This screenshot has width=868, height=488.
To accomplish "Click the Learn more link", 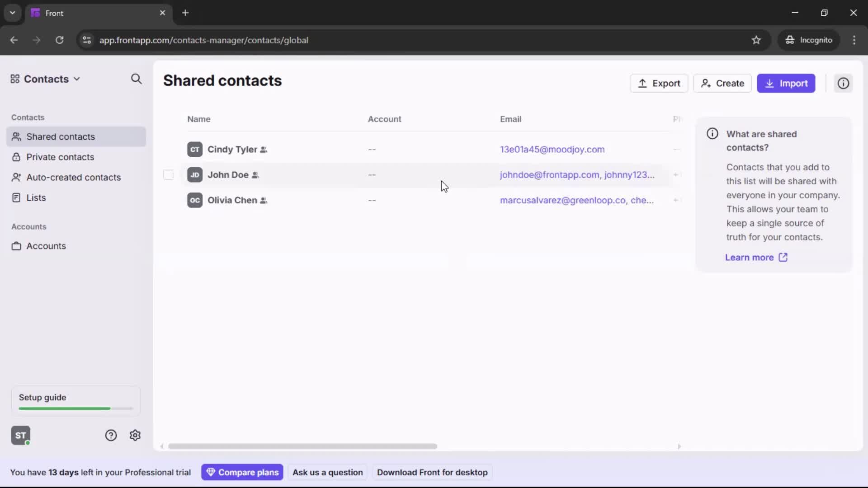I will [750, 257].
